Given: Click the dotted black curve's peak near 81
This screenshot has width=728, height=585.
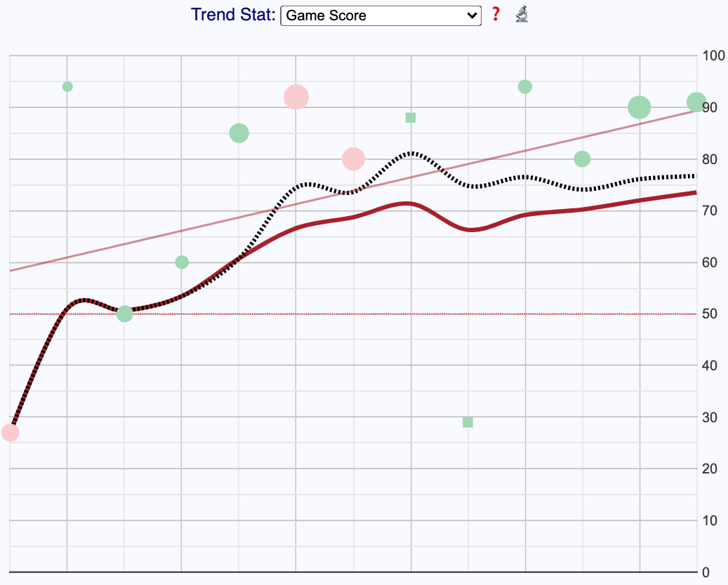Looking at the screenshot, I should 411,152.
